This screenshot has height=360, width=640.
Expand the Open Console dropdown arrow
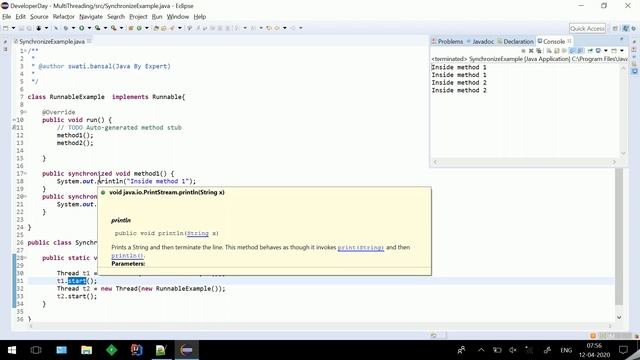point(622,51)
